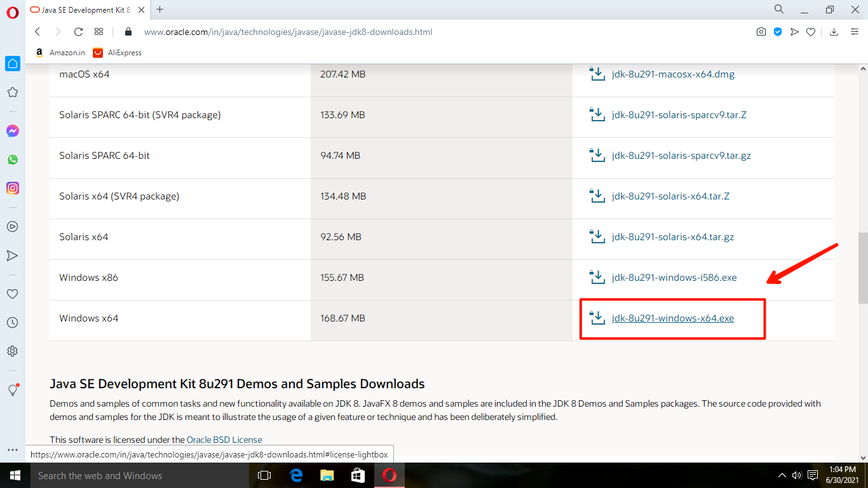Viewport: 868px width, 488px height.
Task: Go back with the browser back arrow
Action: (37, 32)
